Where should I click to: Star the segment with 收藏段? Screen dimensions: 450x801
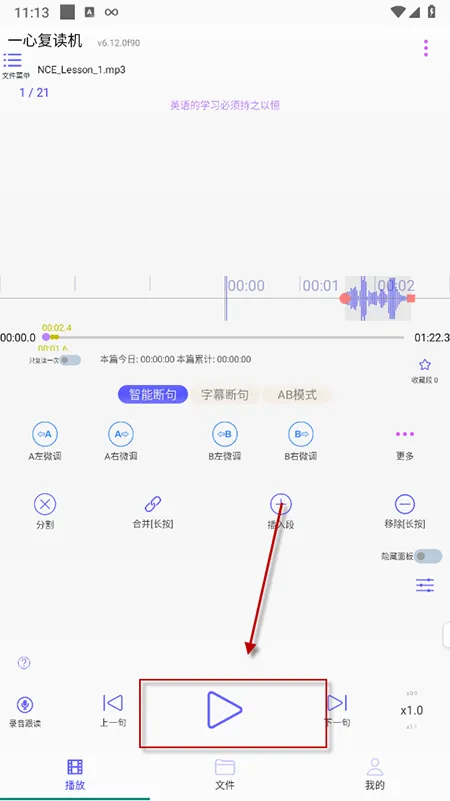point(425,365)
